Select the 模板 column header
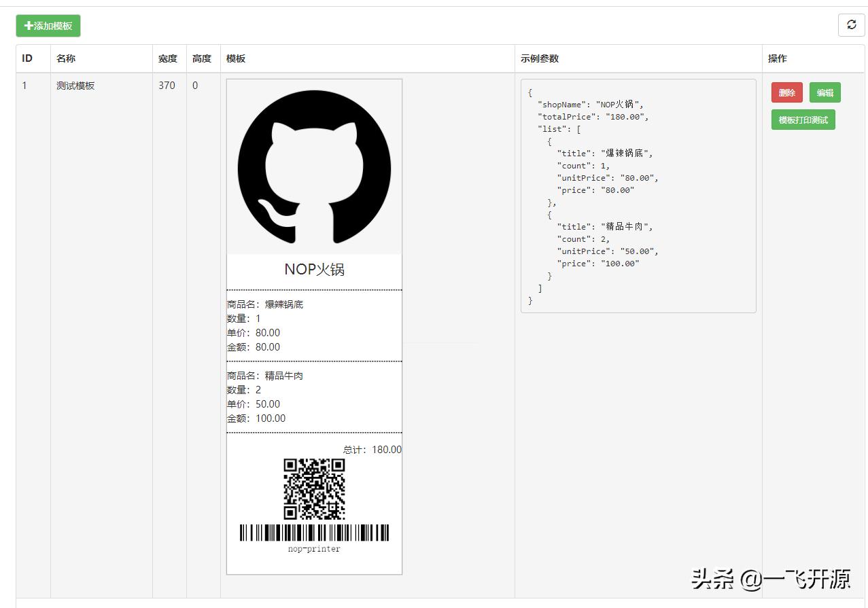The width and height of the screenshot is (868, 608). [235, 58]
